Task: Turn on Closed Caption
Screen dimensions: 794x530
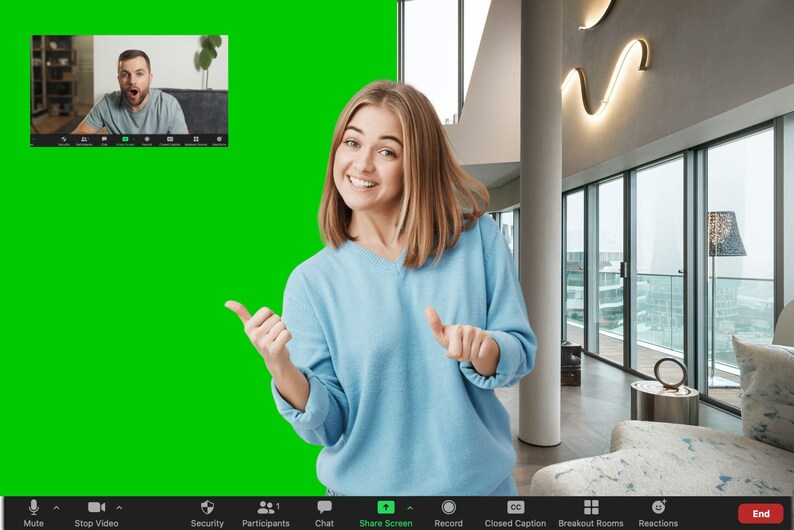Action: coord(515,513)
